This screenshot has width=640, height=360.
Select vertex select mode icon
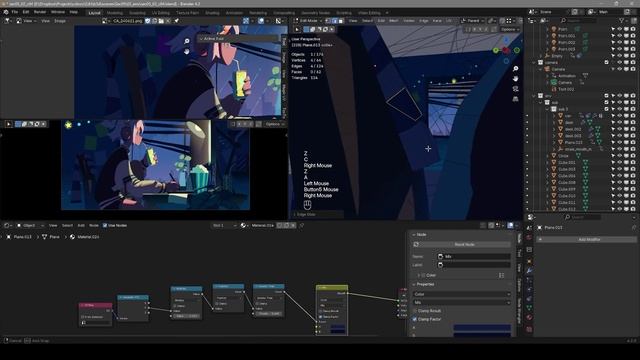tap(328, 20)
